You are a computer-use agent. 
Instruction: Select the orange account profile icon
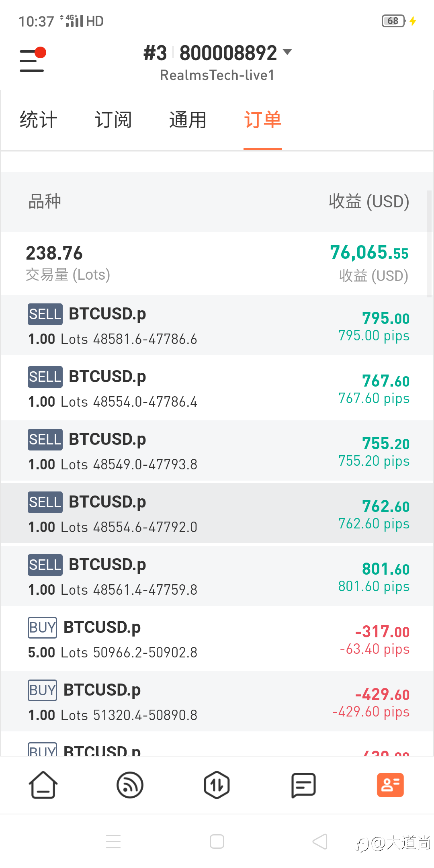(390, 785)
